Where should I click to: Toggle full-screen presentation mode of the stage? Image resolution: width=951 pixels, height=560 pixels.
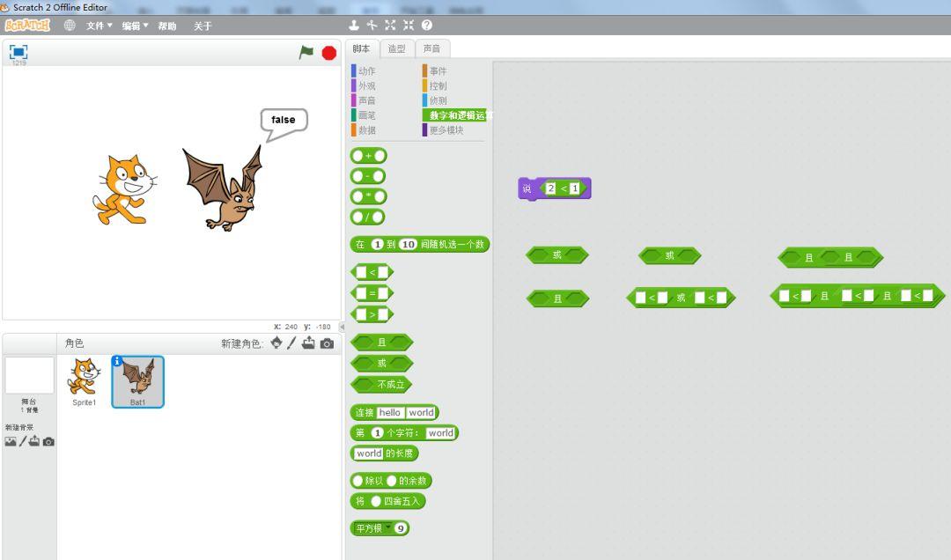tap(18, 52)
